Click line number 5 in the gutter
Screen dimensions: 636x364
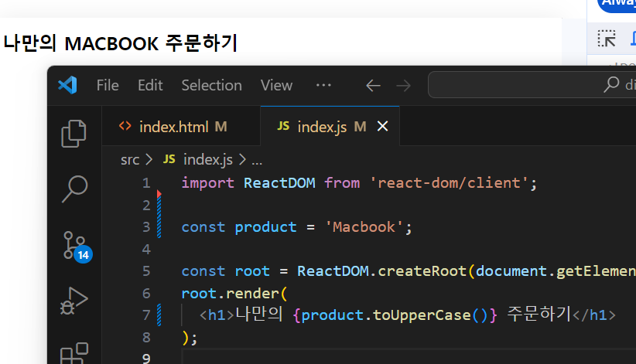pos(146,270)
